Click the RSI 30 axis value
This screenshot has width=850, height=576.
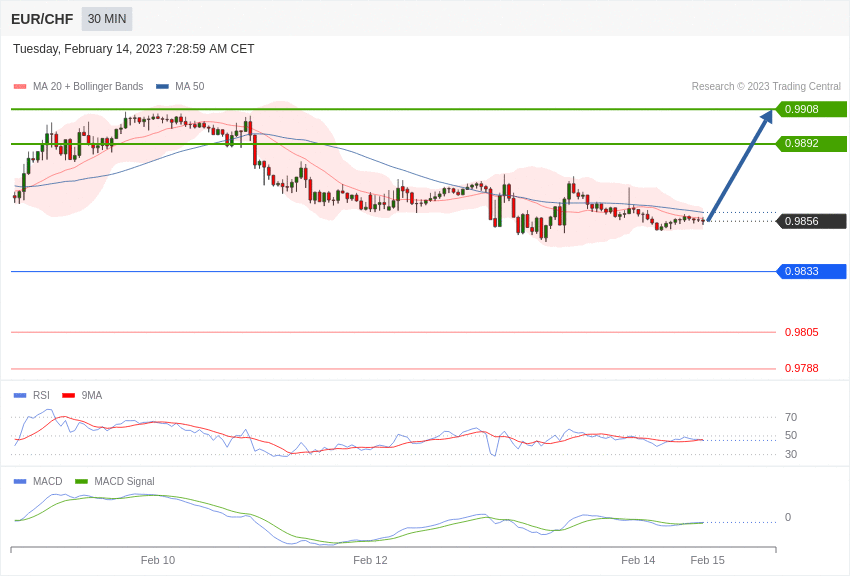tap(791, 454)
